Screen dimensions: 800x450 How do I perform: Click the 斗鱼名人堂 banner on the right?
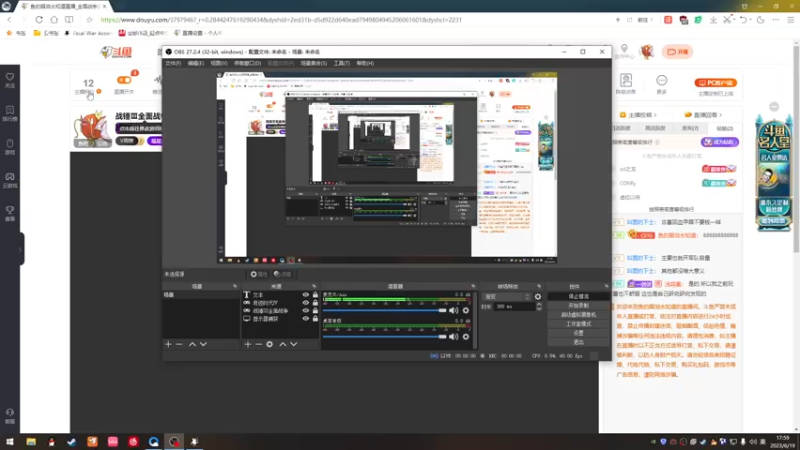click(x=773, y=173)
